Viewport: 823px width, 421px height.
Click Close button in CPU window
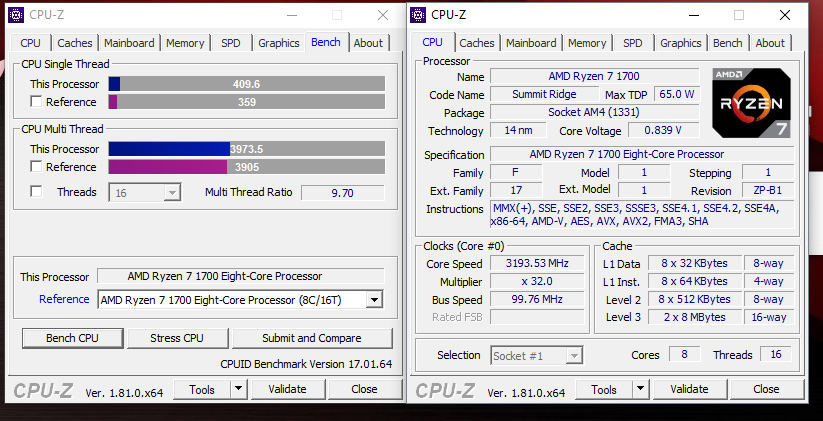coord(766,390)
